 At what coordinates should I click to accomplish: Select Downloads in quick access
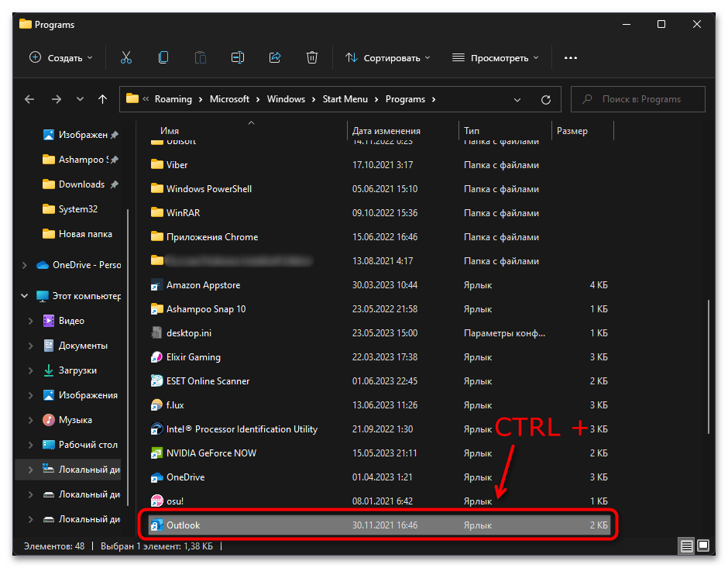tap(81, 184)
